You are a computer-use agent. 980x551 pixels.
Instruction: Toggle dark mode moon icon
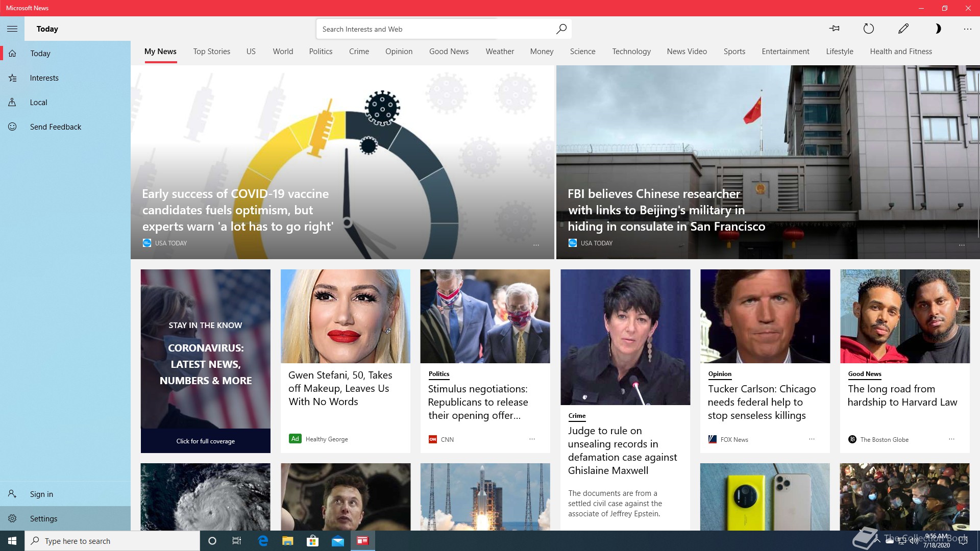[938, 29]
